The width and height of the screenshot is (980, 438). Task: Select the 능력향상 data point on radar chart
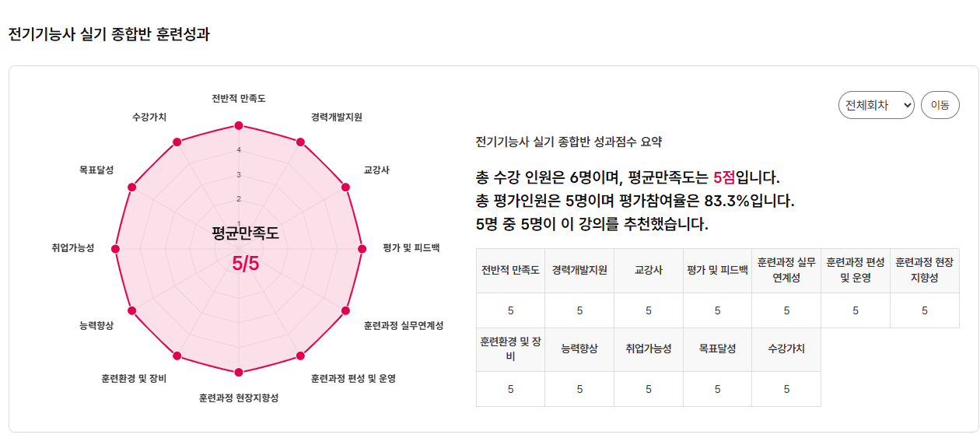coord(131,310)
